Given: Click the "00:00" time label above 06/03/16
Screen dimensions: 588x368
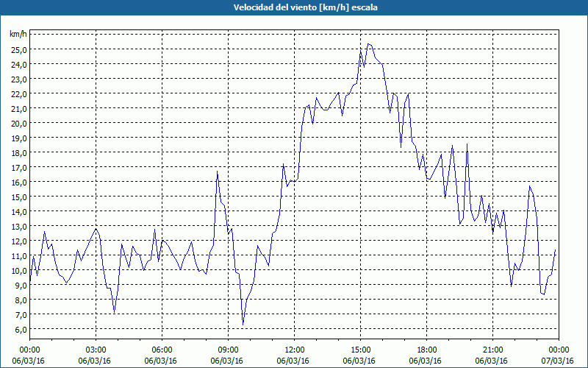Looking at the screenshot, I should click(29, 350).
